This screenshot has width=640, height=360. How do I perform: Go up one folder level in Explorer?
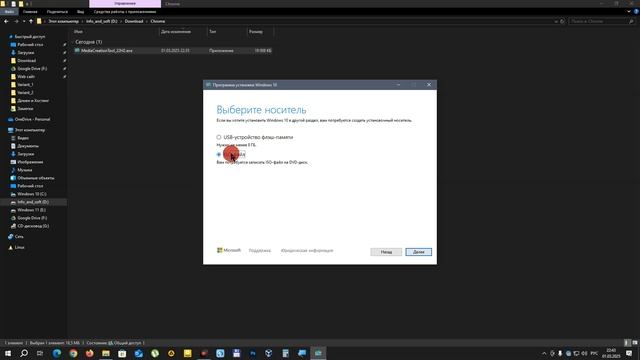(31, 21)
